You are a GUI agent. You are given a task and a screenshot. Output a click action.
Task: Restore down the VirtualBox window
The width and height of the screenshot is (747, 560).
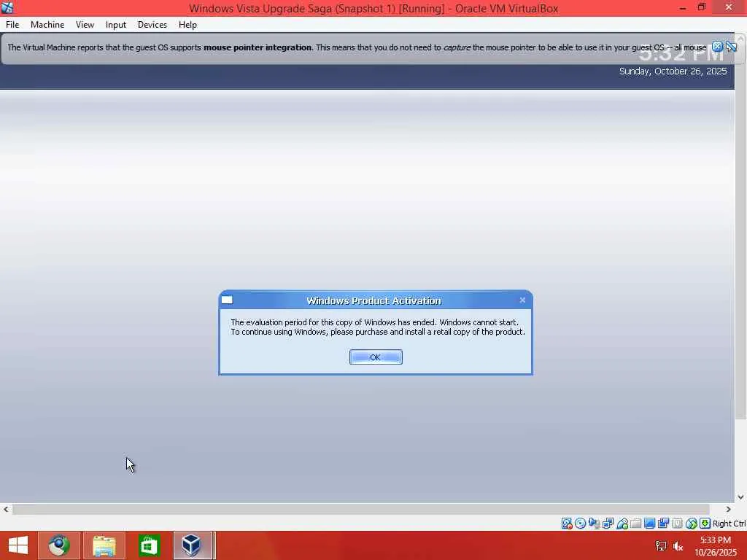[x=701, y=7]
